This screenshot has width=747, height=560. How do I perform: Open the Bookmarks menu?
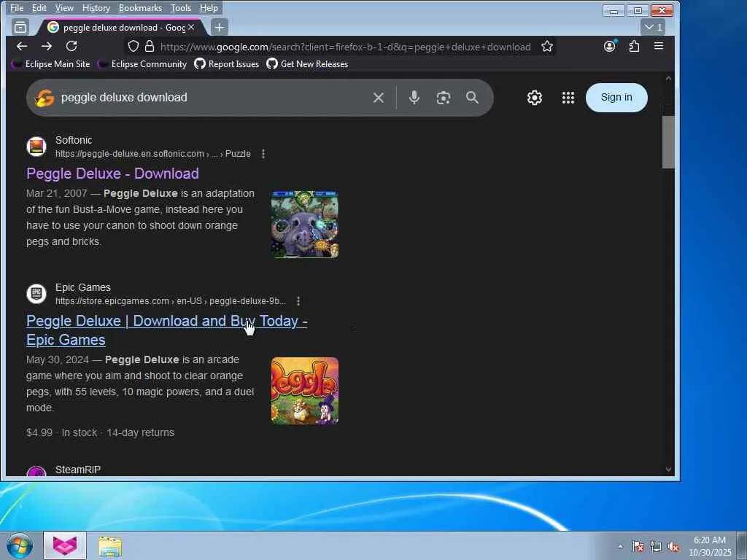(x=140, y=8)
